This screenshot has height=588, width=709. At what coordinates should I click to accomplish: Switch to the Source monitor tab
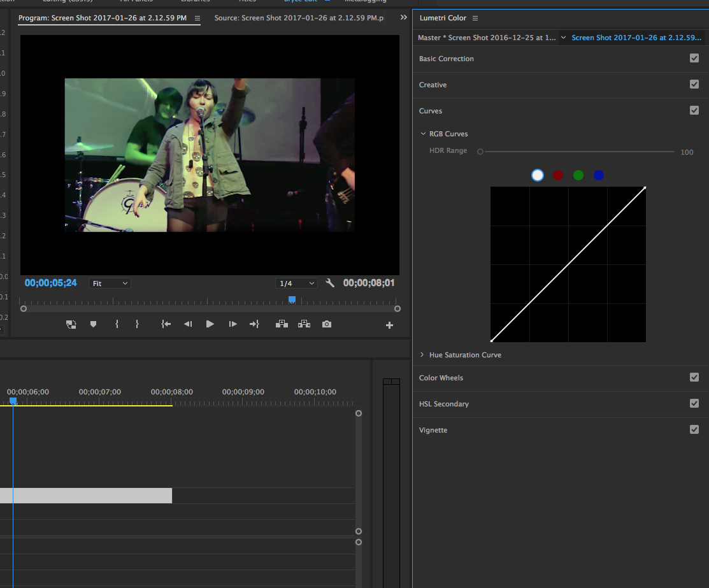point(299,18)
